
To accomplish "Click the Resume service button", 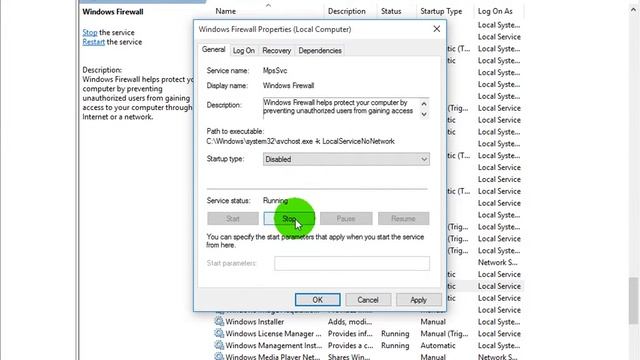I will coord(403,219).
